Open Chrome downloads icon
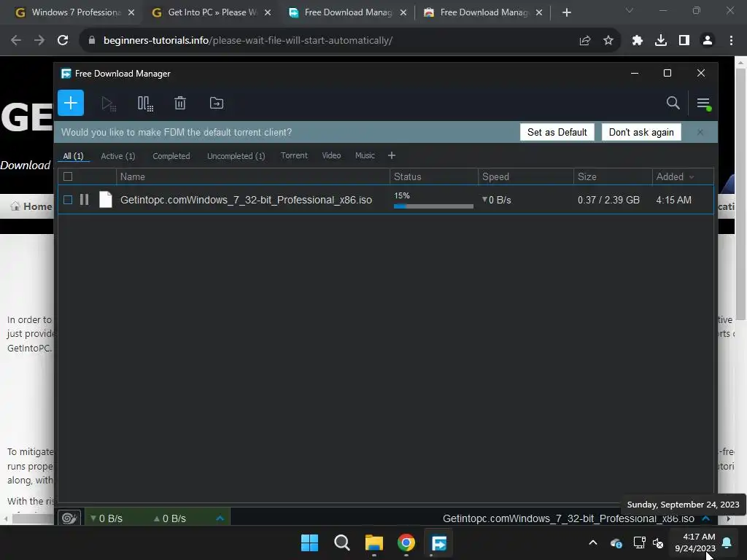The width and height of the screenshot is (747, 560). click(661, 41)
